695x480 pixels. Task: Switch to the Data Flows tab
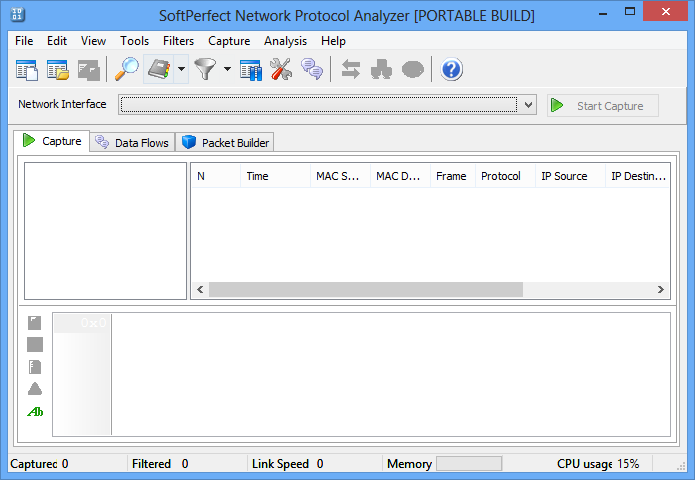click(132, 143)
